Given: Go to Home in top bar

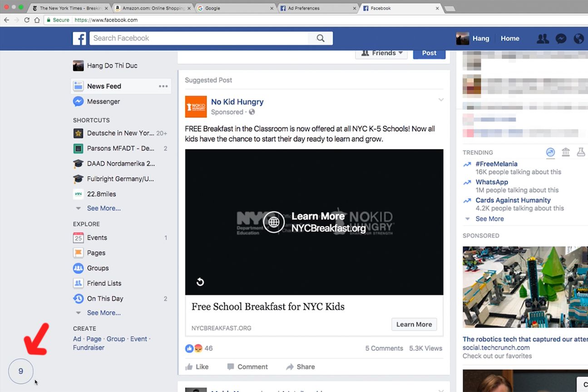Looking at the screenshot, I should [x=510, y=39].
